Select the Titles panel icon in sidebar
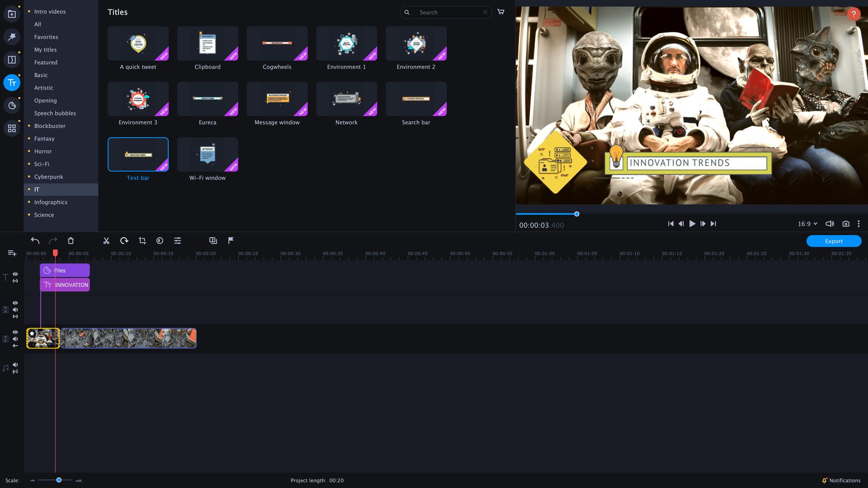This screenshot has height=488, width=868. [x=12, y=83]
